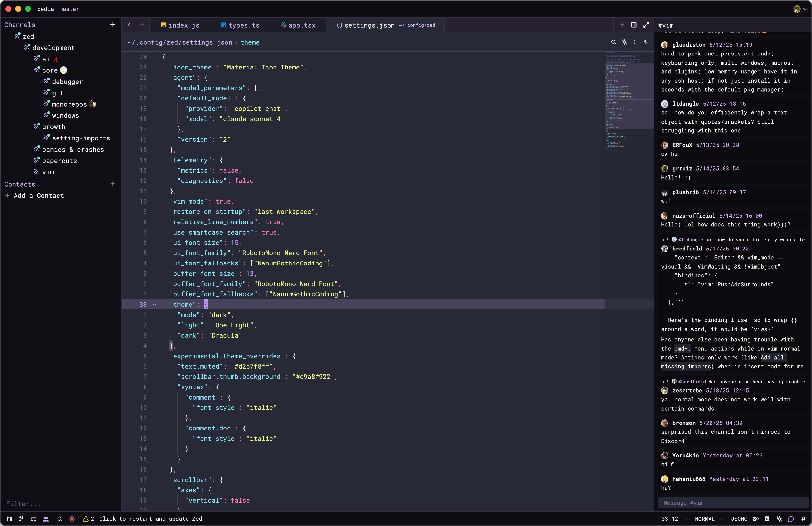Open inline assist sparkle in editor toolbar

click(x=624, y=42)
